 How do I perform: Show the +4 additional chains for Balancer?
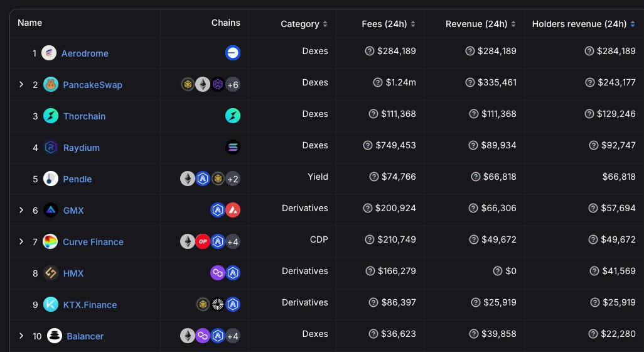pos(233,336)
